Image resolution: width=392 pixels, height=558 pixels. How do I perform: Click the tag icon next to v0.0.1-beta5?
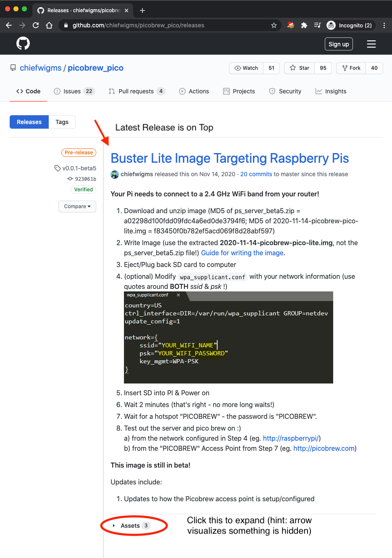point(58,168)
